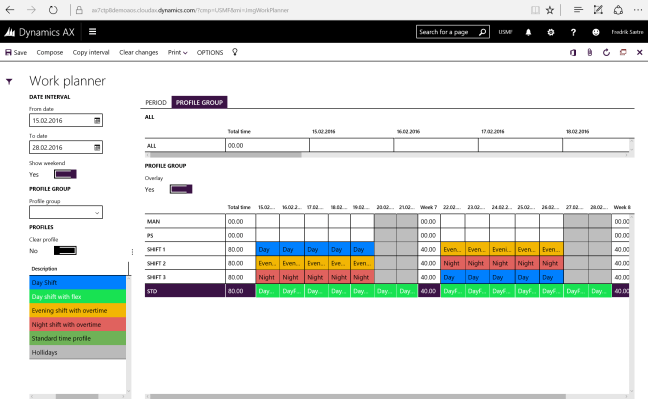Open settings gear icon
This screenshot has width=648, height=399.
tap(551, 32)
